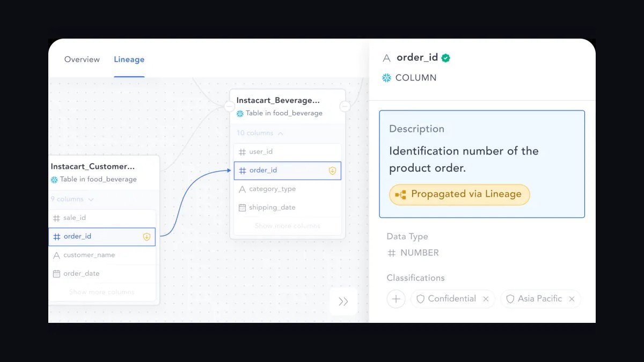Screen dimensions: 644x362
Task: Add a new classification with plus button
Action: 396,299
